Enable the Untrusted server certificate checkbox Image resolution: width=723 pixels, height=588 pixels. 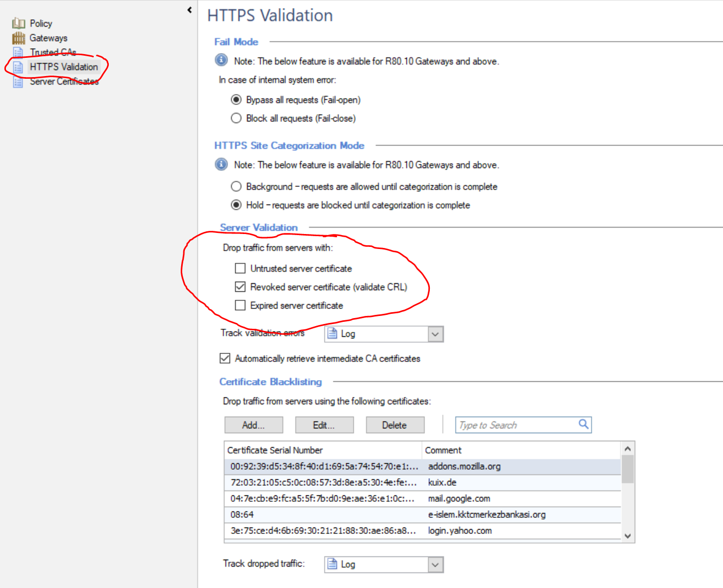pyautogui.click(x=240, y=268)
